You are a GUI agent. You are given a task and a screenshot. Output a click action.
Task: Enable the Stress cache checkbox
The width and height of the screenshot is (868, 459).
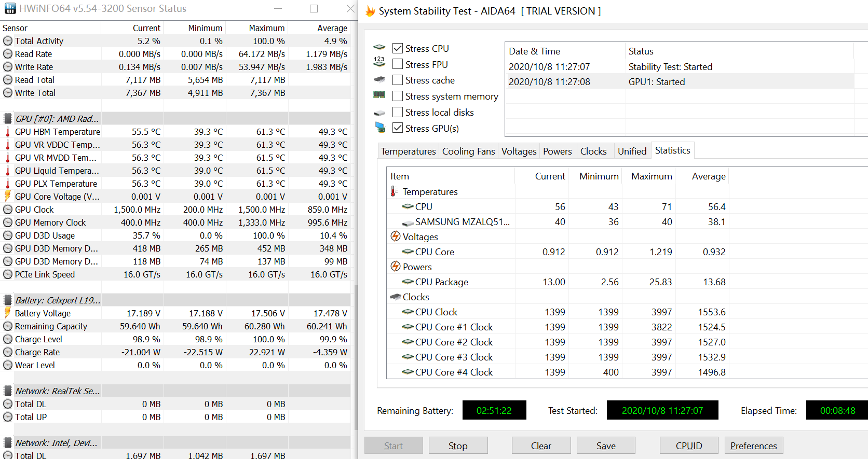tap(398, 80)
